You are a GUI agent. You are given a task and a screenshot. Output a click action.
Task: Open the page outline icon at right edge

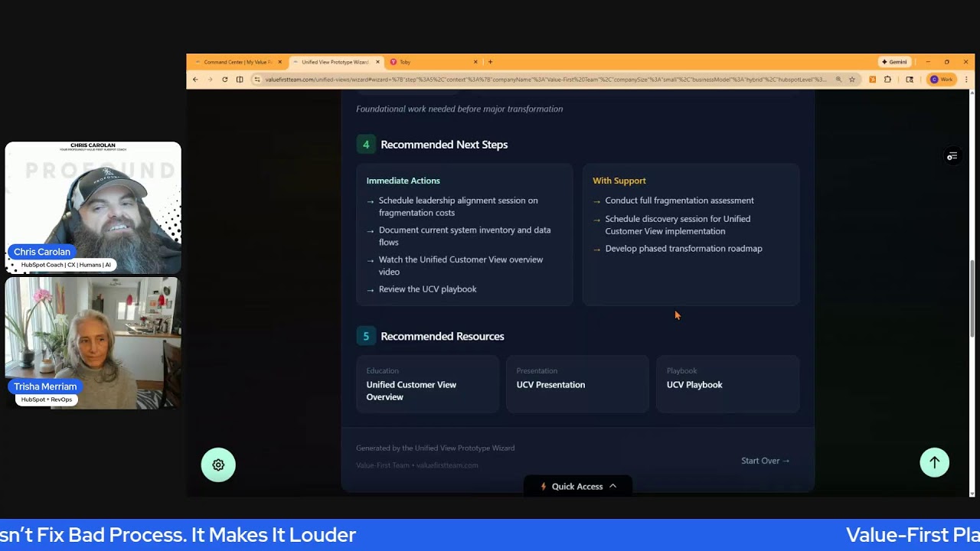tap(952, 156)
